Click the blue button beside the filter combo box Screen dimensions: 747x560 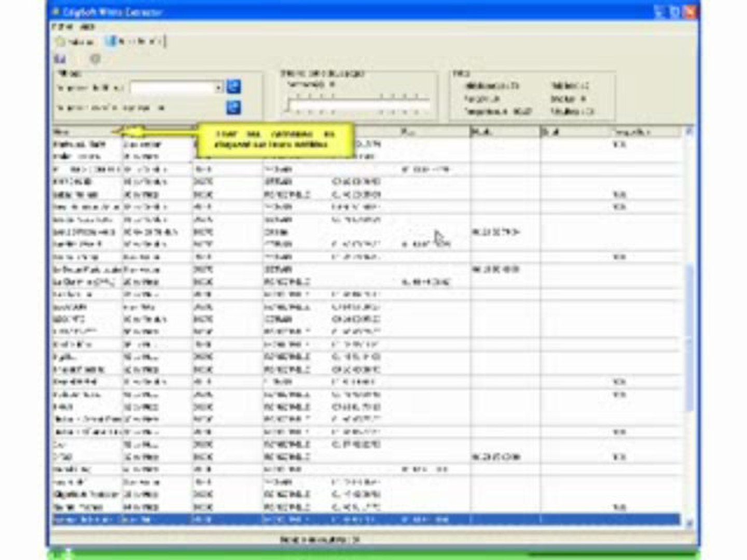[x=234, y=87]
